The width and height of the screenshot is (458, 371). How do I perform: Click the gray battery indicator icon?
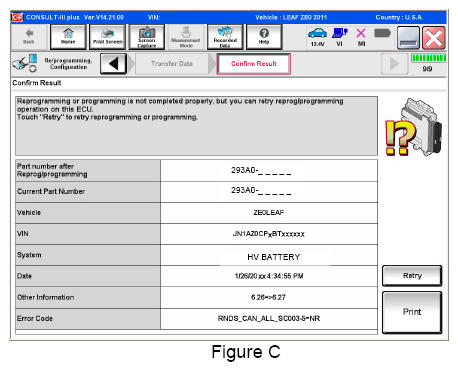tap(382, 33)
